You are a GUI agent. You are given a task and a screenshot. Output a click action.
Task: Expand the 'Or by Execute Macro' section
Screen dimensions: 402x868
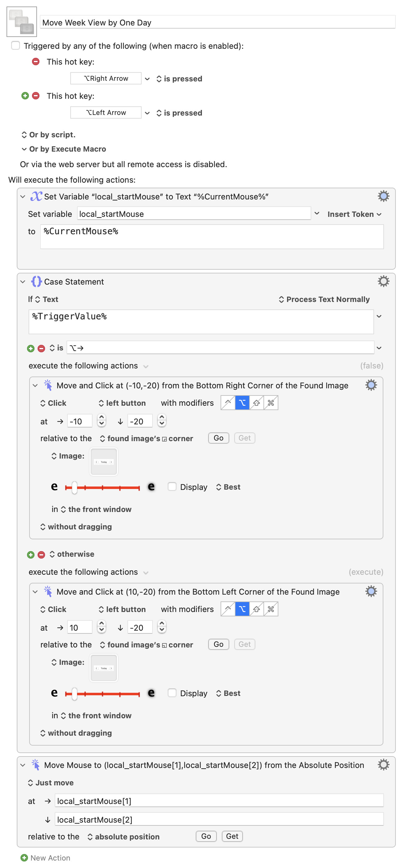24,149
